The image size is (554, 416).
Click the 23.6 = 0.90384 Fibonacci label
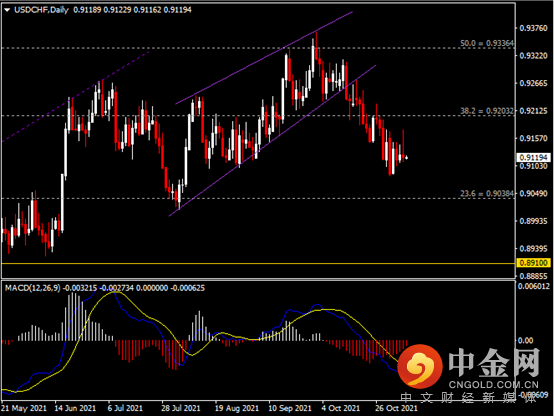[487, 194]
